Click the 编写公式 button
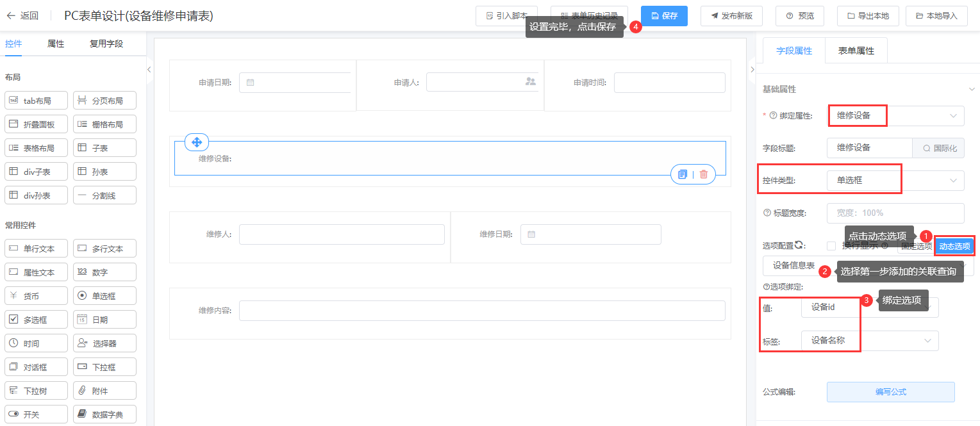 pos(891,392)
